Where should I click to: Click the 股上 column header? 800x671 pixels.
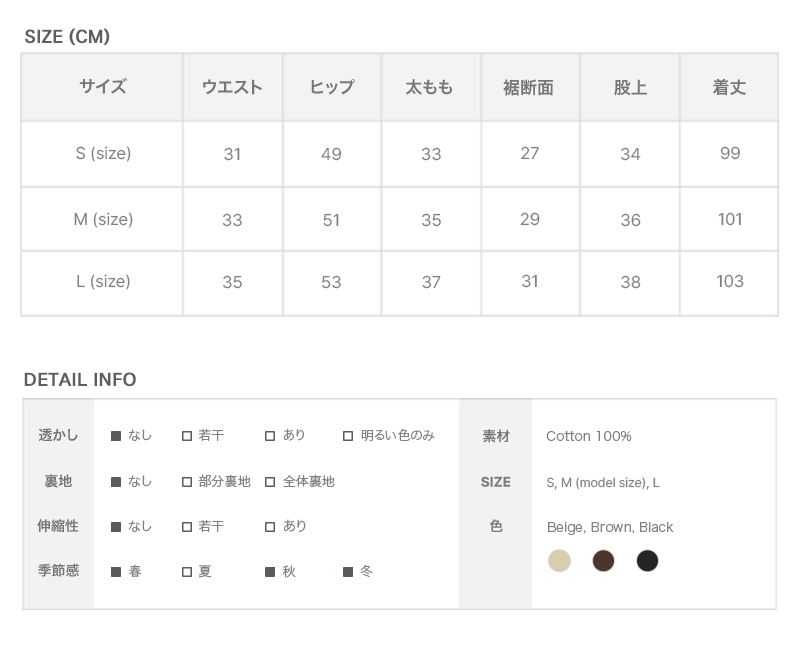click(x=630, y=88)
